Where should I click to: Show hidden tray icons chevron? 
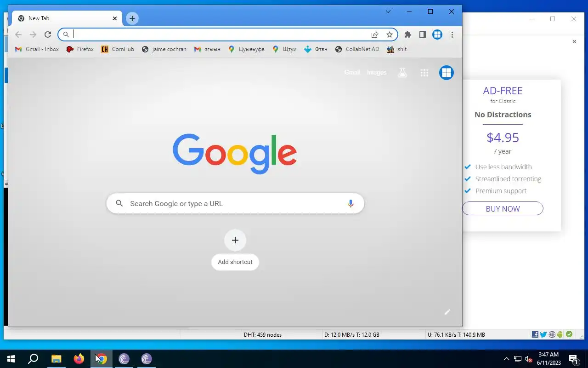click(x=507, y=359)
